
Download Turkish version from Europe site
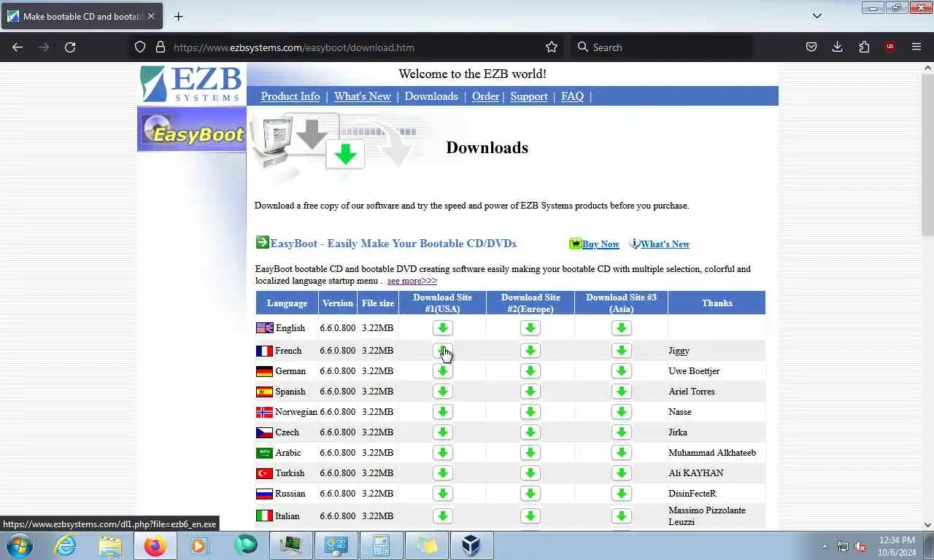tap(530, 473)
